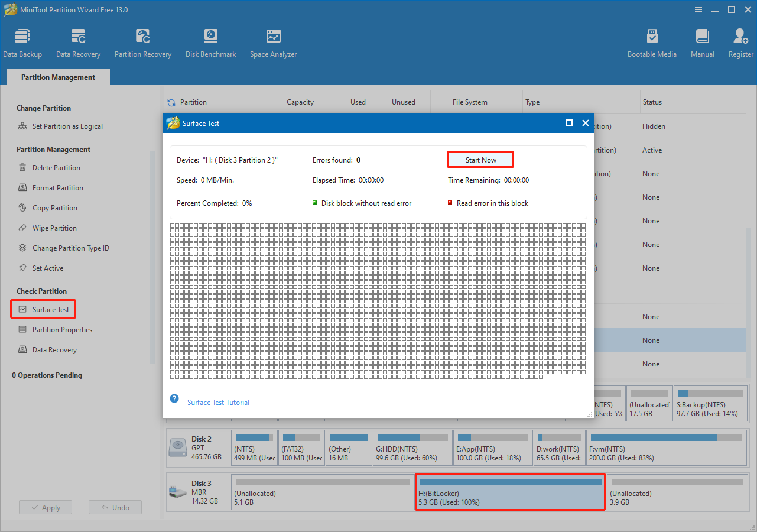The width and height of the screenshot is (757, 532).
Task: Open the Data Backup tool
Action: [22, 41]
